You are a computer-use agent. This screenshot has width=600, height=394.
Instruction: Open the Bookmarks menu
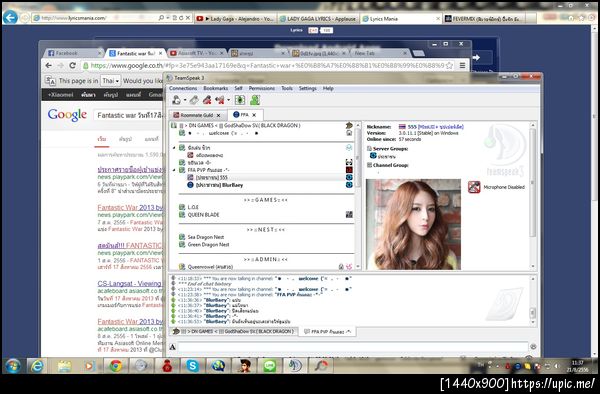[x=215, y=88]
